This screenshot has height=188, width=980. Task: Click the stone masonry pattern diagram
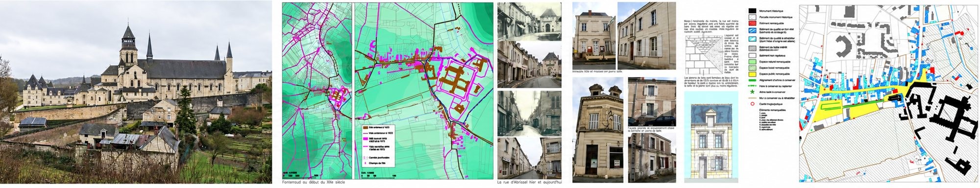(x=703, y=55)
